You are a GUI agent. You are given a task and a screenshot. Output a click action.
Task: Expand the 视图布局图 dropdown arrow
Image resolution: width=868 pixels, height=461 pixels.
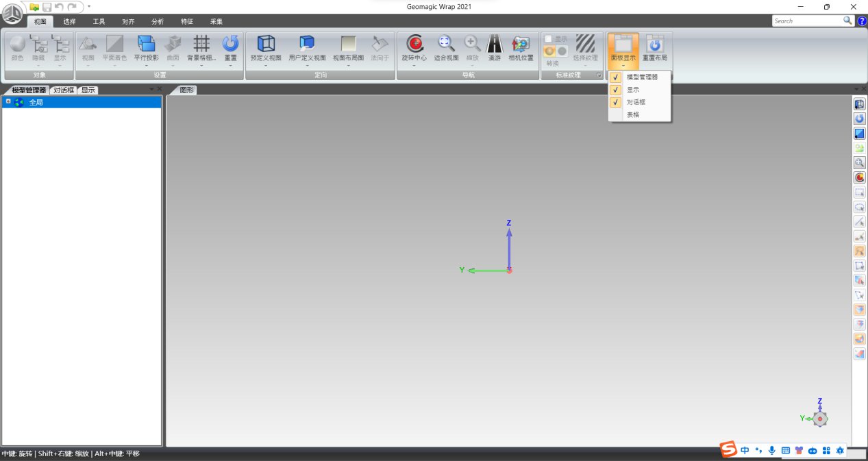349,66
